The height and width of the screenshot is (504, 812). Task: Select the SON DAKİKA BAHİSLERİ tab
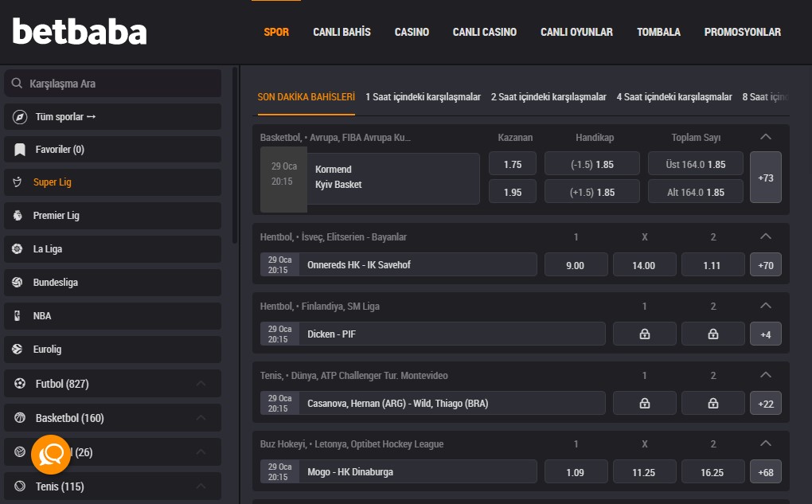(x=306, y=97)
